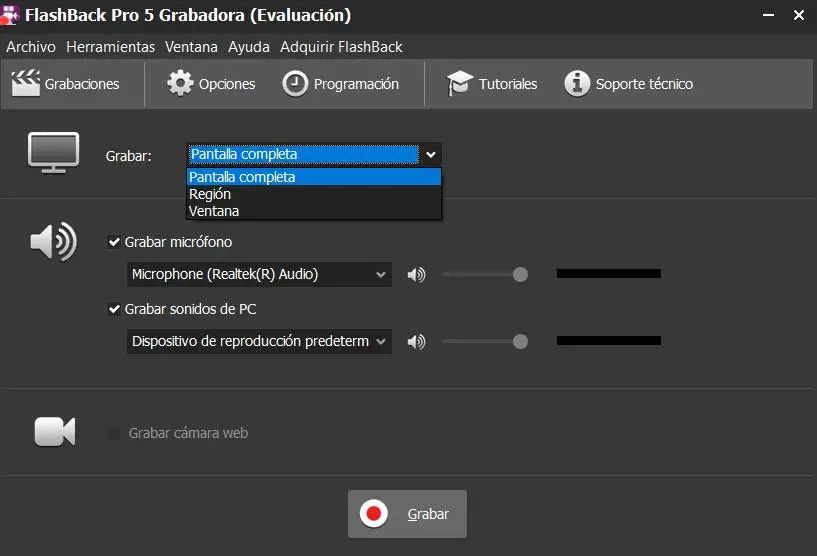Click the Grabaciones toolbar label
817x556 pixels.
pos(82,84)
